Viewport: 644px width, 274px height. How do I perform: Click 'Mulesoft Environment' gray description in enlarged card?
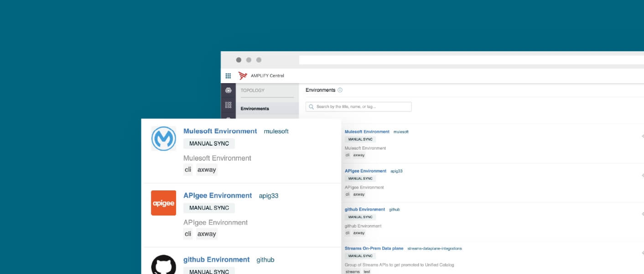[217, 158]
